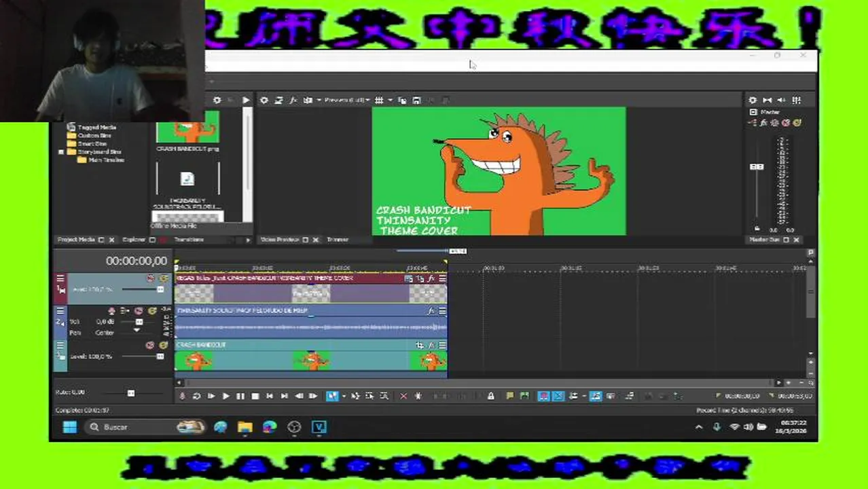Toggle Automatic Crossfades

[558, 396]
